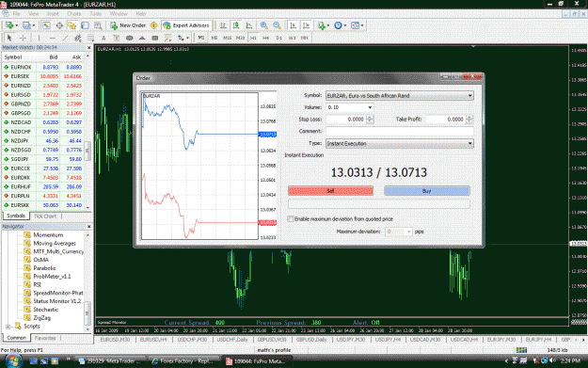Switch to Tick Chart tab
Screen dimensions: 588x368
click(x=45, y=216)
